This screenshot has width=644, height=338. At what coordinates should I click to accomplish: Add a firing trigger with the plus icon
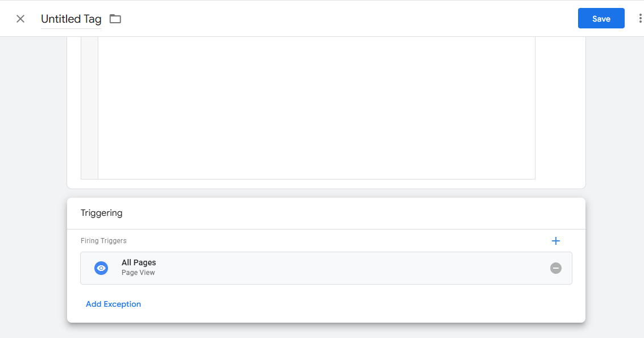pos(556,241)
